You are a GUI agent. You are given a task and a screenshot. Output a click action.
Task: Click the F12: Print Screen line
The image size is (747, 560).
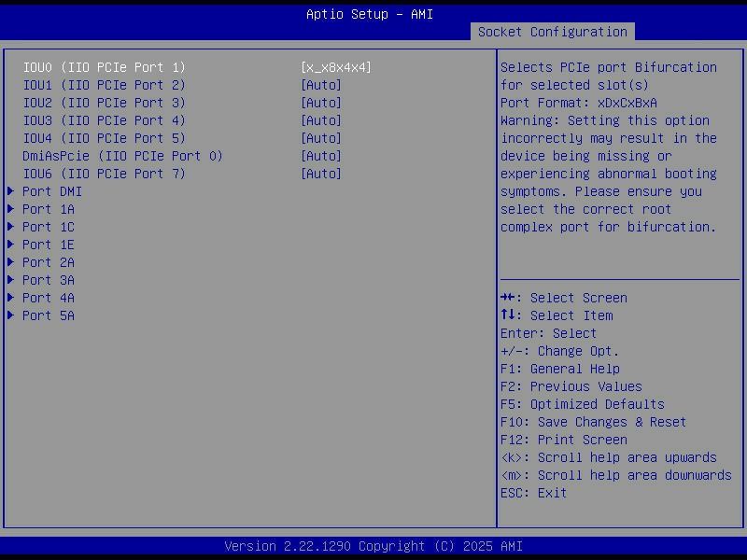(564, 440)
